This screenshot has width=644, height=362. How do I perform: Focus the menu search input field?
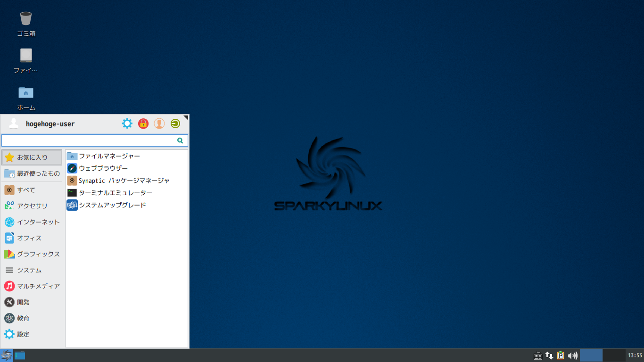pyautogui.click(x=95, y=140)
